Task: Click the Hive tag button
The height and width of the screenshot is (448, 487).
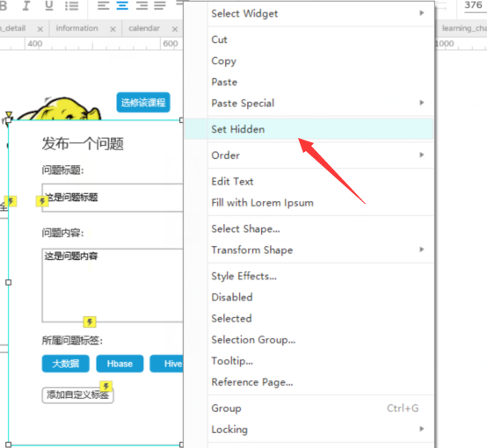Action: [167, 364]
